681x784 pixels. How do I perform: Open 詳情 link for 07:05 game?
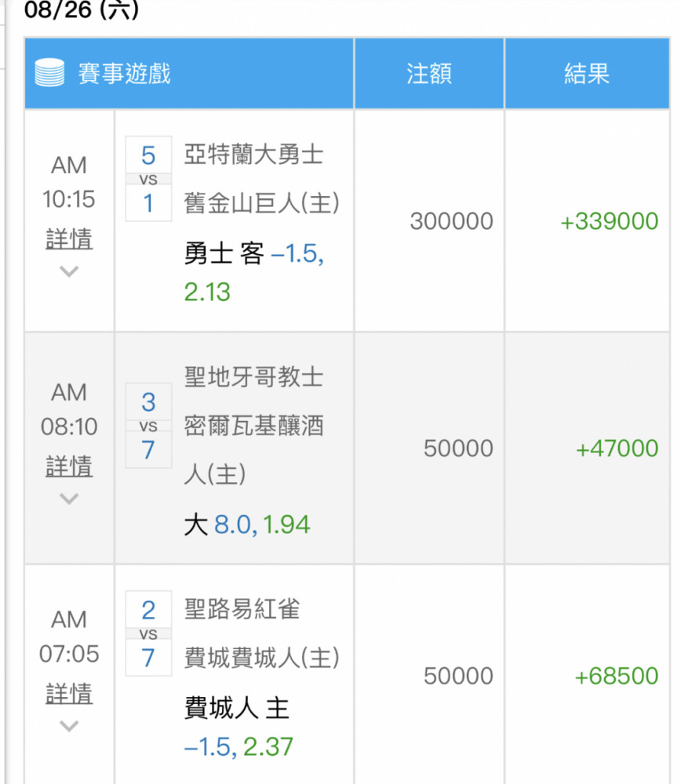pos(69,693)
